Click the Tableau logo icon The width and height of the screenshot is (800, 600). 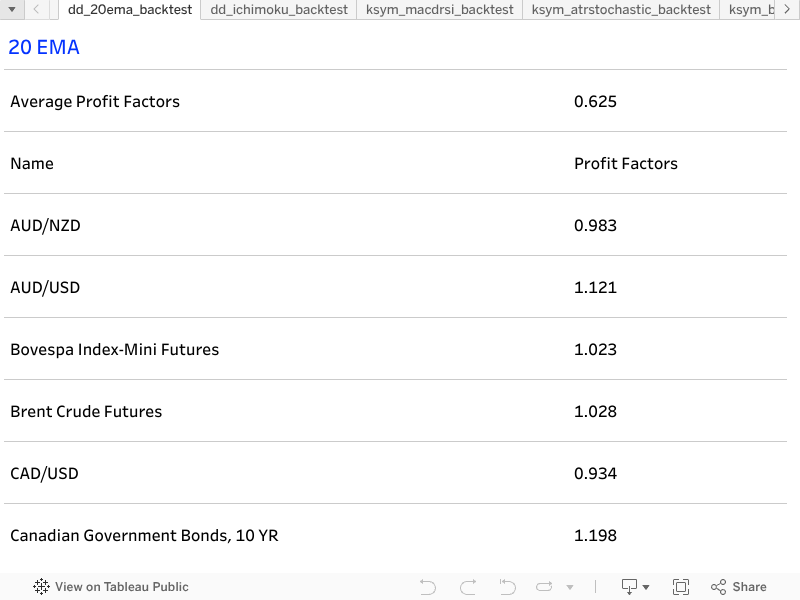pos(42,587)
